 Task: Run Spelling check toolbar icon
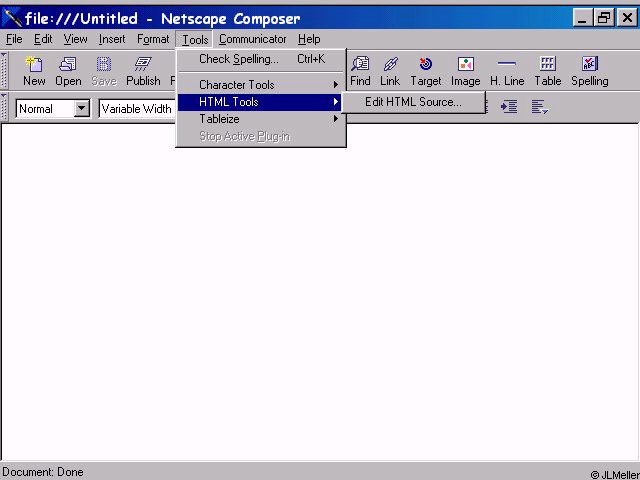point(590,71)
